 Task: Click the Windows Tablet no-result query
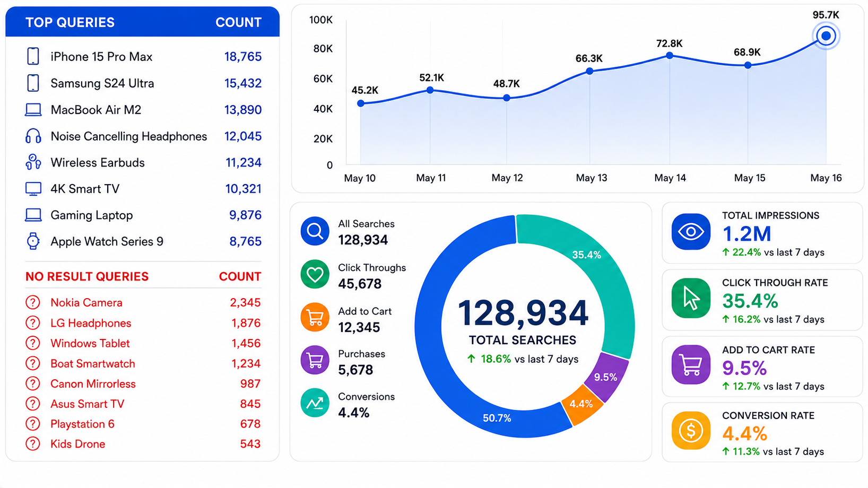click(90, 343)
